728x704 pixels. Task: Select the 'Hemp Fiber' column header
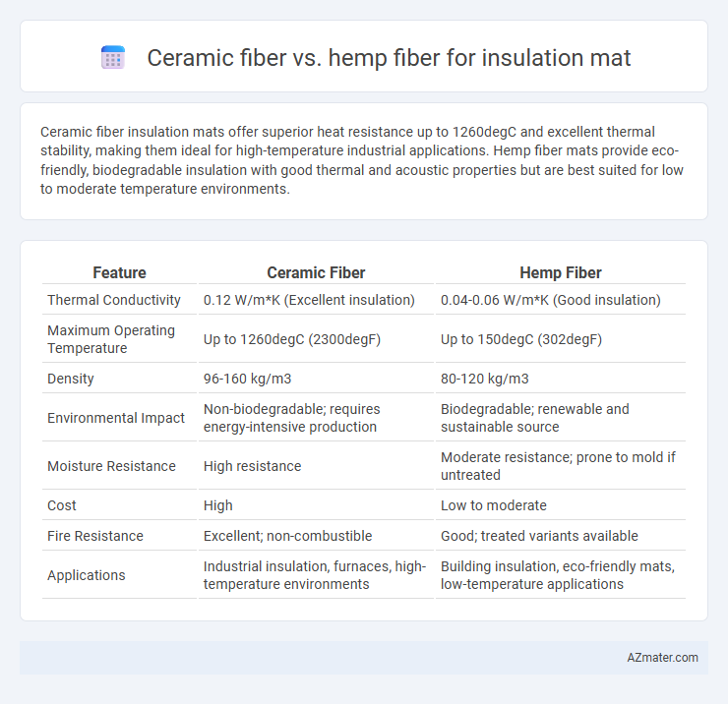561,273
